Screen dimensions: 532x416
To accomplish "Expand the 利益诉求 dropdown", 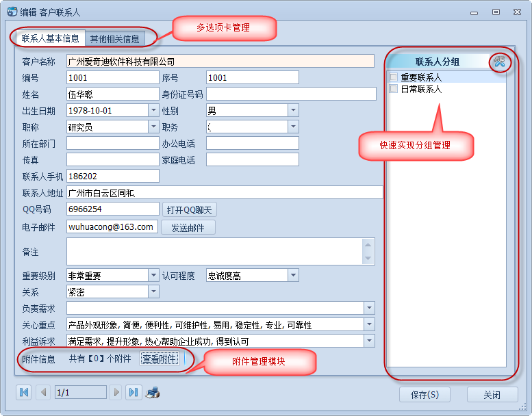I will (x=370, y=341).
